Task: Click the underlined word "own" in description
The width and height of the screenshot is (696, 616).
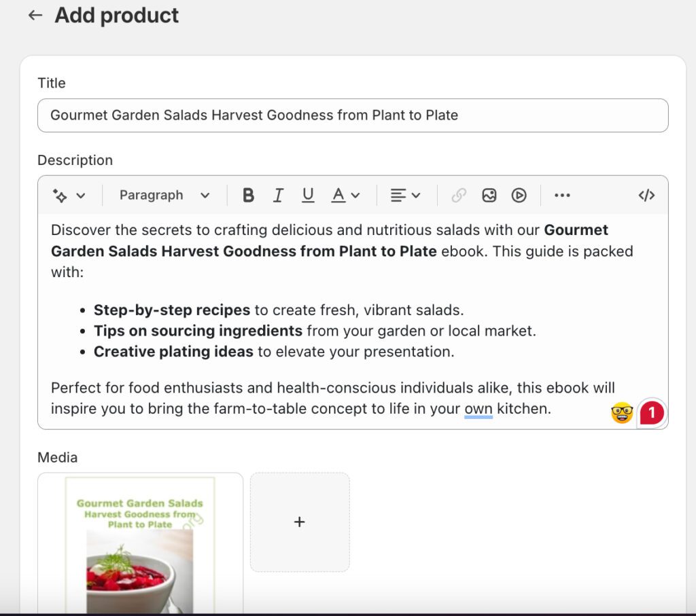Action: click(478, 410)
